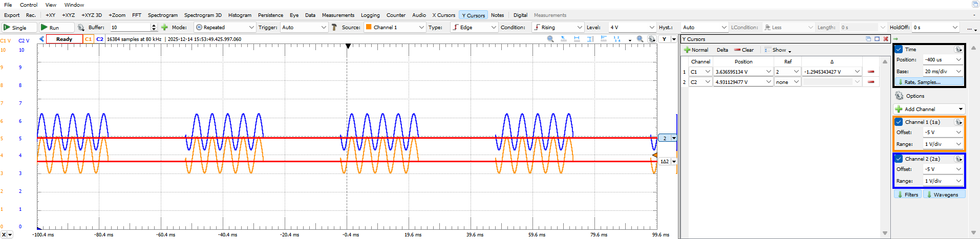The height and width of the screenshot is (239, 980).
Task: Open the Mode dropdown showing Repeated
Action: (x=225, y=28)
